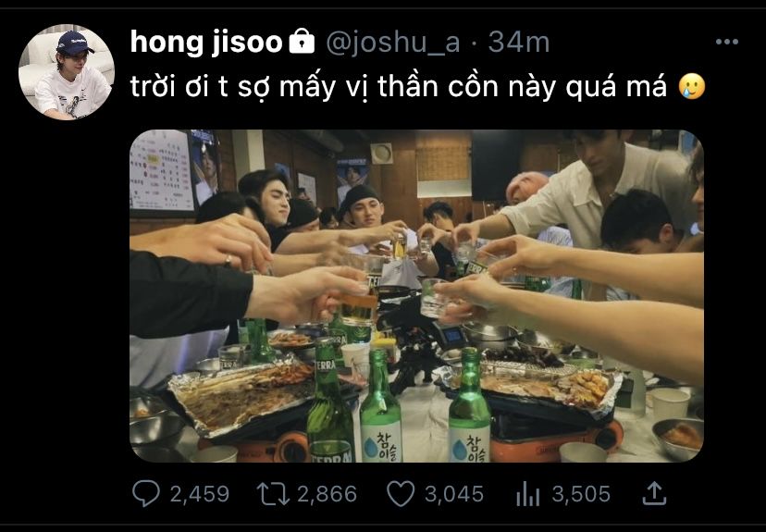Viewport: 766px width, 532px height.
Task: Tap the padlock protected account icon
Action: [302, 41]
